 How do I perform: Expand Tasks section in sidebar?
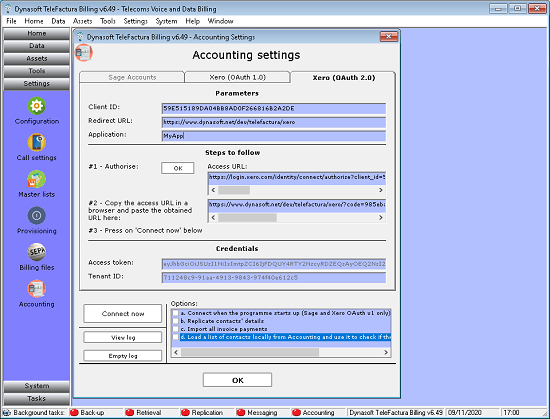click(36, 399)
